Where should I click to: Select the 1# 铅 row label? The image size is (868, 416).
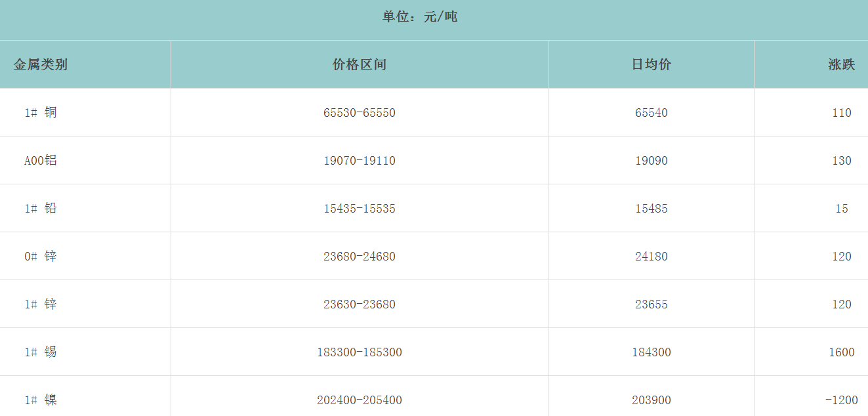[41, 209]
